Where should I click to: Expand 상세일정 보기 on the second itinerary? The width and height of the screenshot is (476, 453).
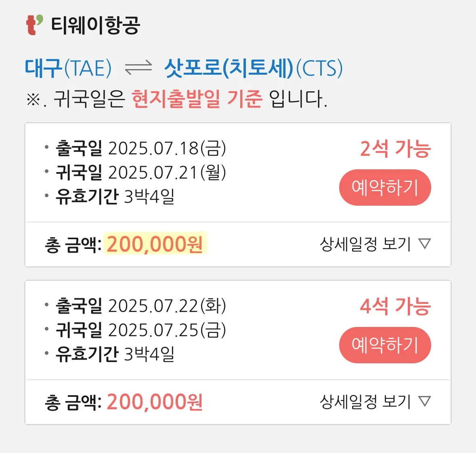[x=375, y=402]
